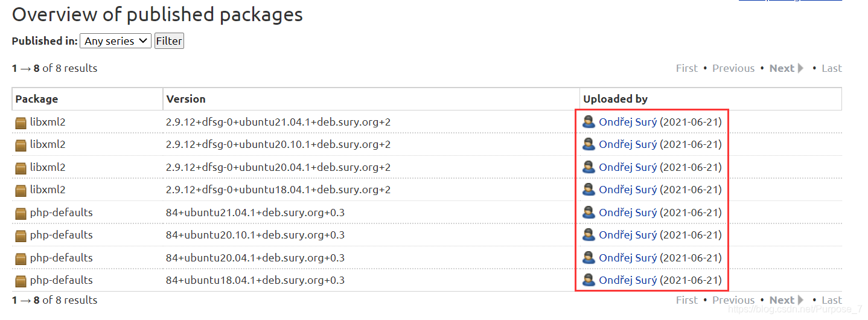Click the Published in label

[45, 41]
